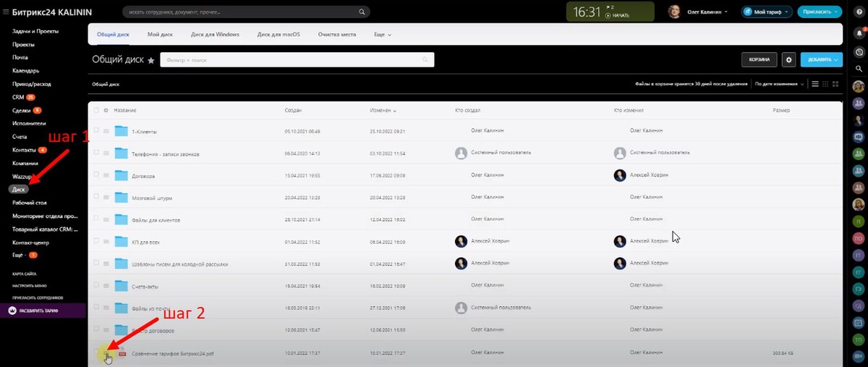Screen dimensions: 868x367
Task: Open the Добавить dropdown button
Action: pos(821,59)
